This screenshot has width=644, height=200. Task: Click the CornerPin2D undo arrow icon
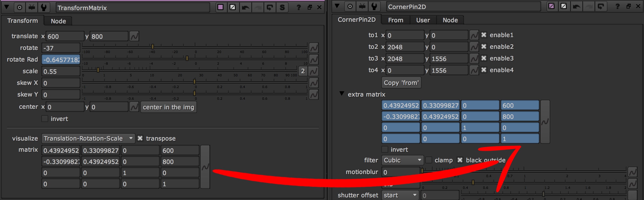click(576, 6)
